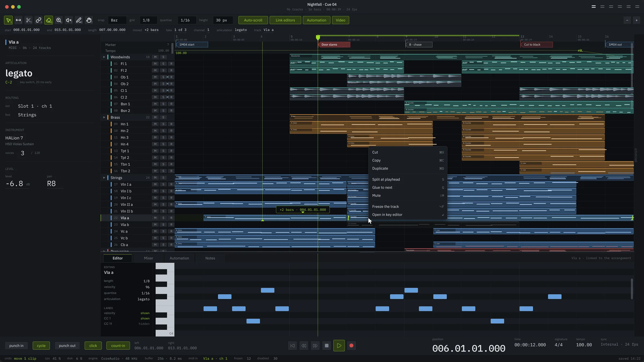644x362 pixels.
Task: Record-arm the Vla a track
Action: point(171,218)
